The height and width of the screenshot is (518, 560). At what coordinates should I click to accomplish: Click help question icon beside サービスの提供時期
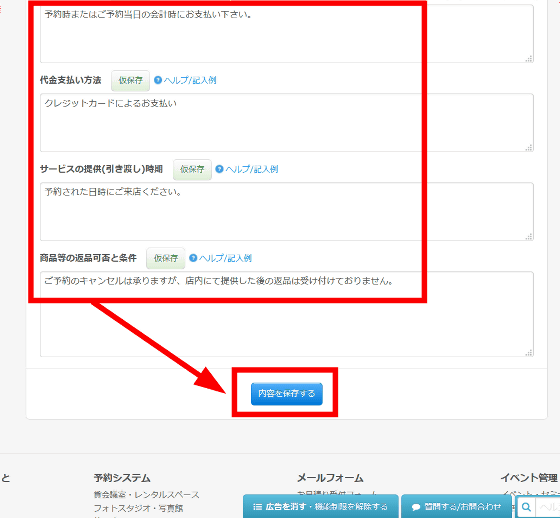pyautogui.click(x=219, y=169)
